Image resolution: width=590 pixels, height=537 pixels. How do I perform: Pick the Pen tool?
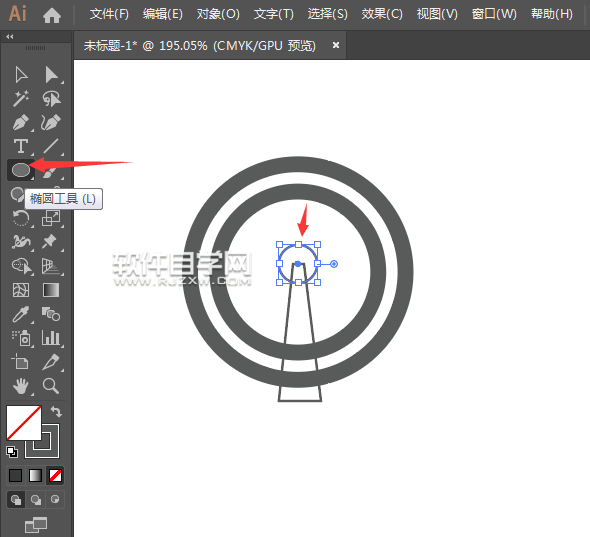(x=21, y=123)
